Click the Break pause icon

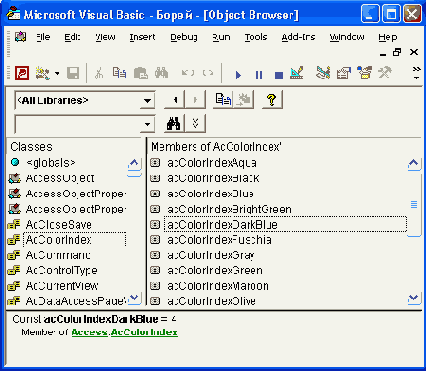pyautogui.click(x=259, y=75)
